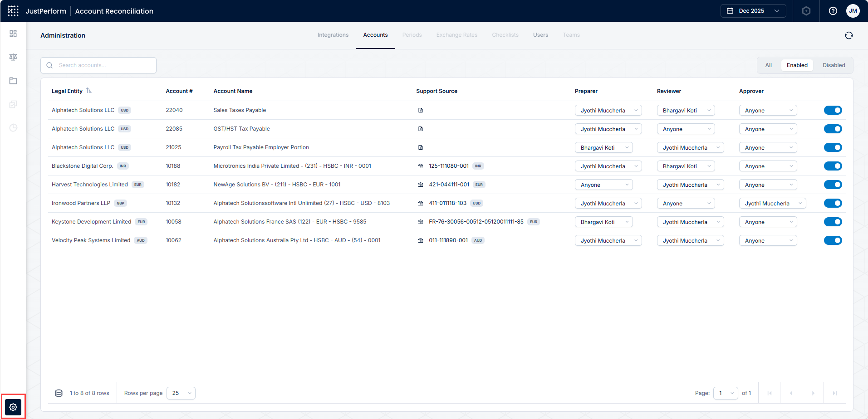Click the bank icon beside FR-76-30056-00512-05120011111-85
This screenshot has width=868, height=419.
point(421,222)
